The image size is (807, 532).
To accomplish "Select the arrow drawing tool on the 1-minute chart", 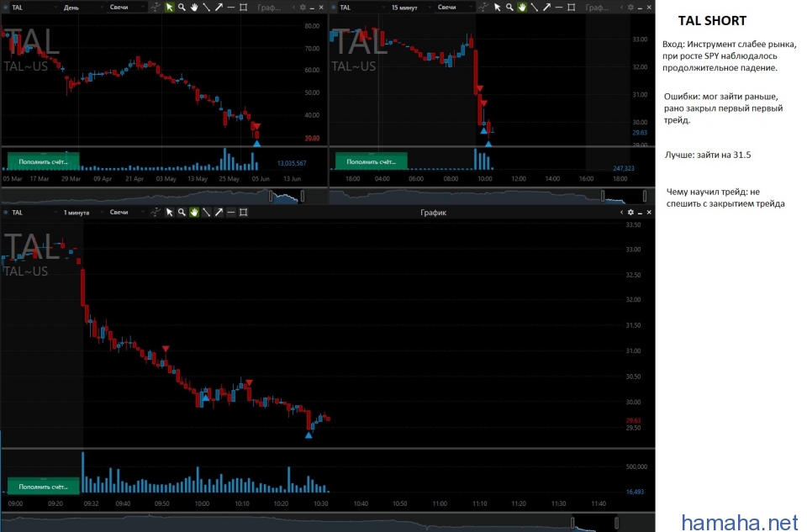I will (219, 212).
